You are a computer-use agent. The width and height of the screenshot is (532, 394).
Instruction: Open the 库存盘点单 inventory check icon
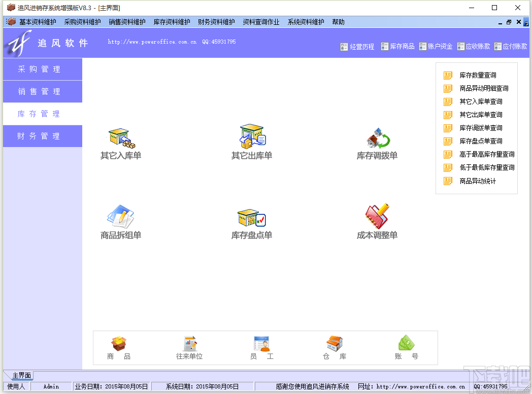pyautogui.click(x=251, y=218)
